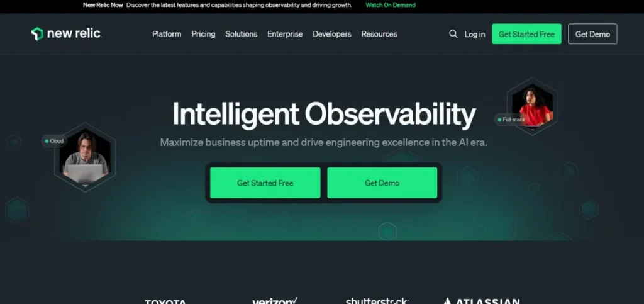Click the Shutterstock logo
644x304 pixels.
click(377, 301)
